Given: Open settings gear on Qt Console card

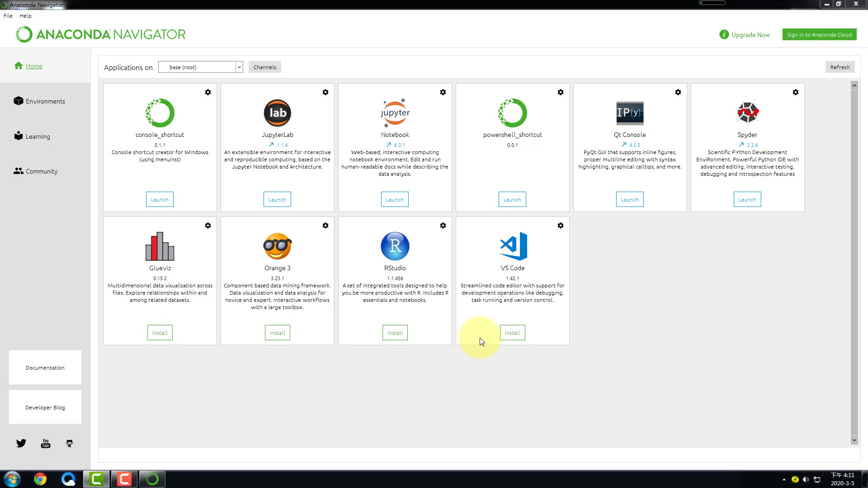Looking at the screenshot, I should click(678, 92).
